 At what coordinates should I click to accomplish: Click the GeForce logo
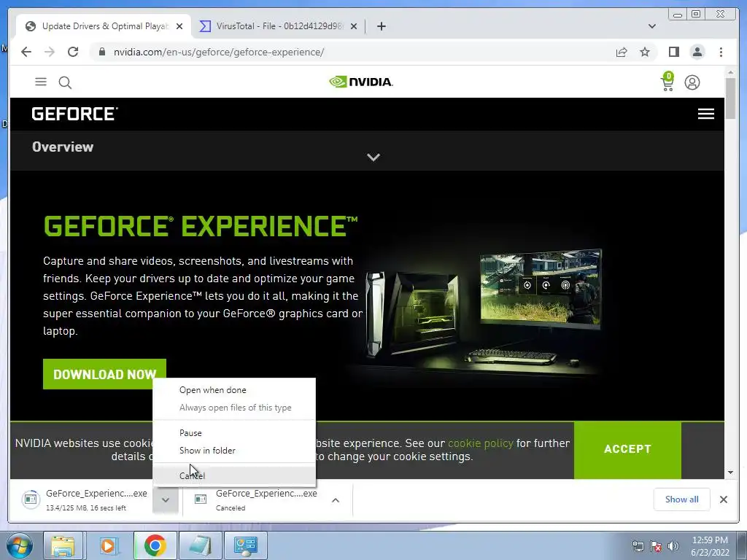point(75,114)
